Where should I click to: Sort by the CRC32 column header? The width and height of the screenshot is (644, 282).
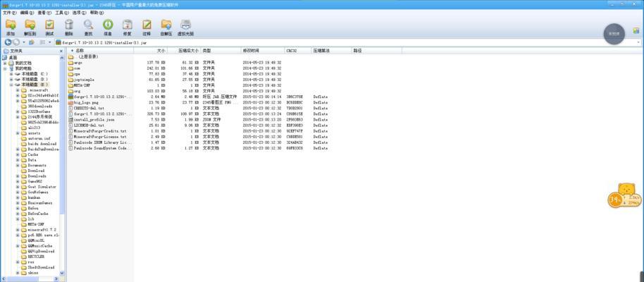tap(298, 51)
